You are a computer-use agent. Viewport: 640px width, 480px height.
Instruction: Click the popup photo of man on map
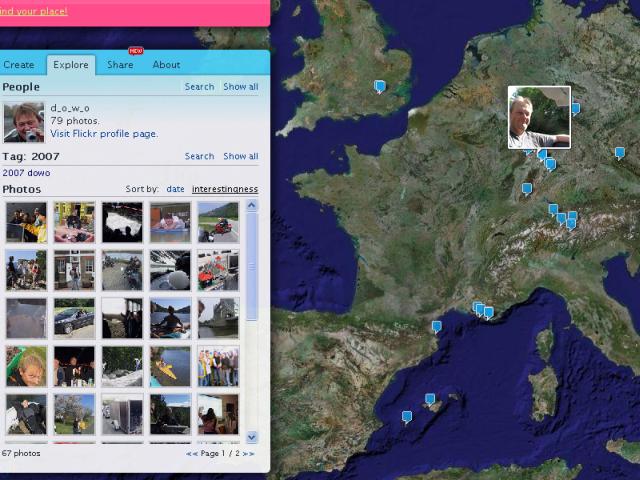point(539,117)
